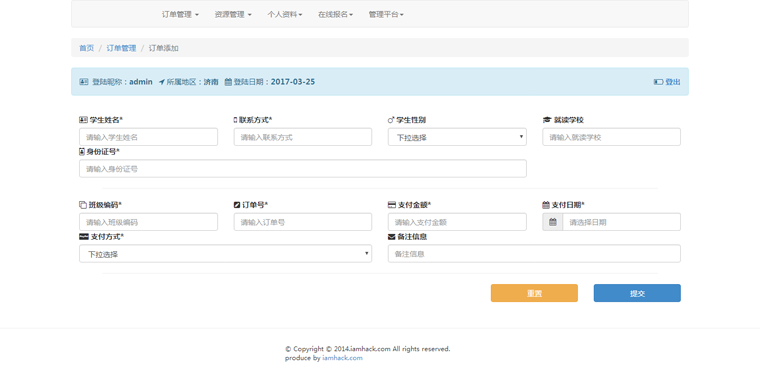Click the phone icon beside 联系方式 label
Viewport: 760px width, 386px height.
pyautogui.click(x=236, y=120)
